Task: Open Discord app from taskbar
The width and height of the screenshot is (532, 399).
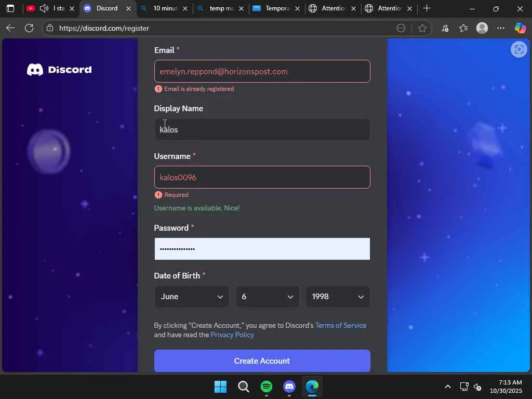Action: coord(289,387)
